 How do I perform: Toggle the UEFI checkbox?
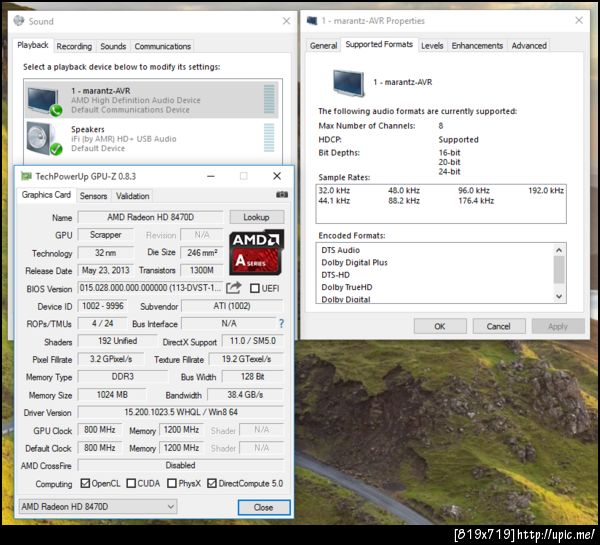[x=254, y=288]
